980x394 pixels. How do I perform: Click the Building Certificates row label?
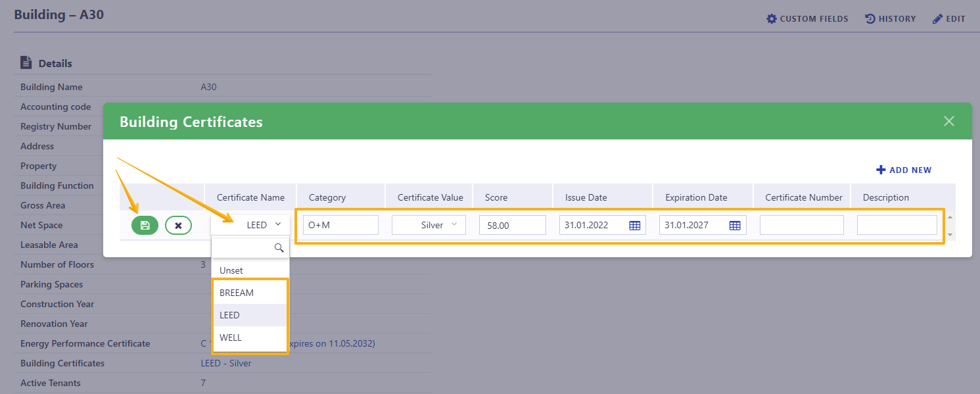(62, 363)
